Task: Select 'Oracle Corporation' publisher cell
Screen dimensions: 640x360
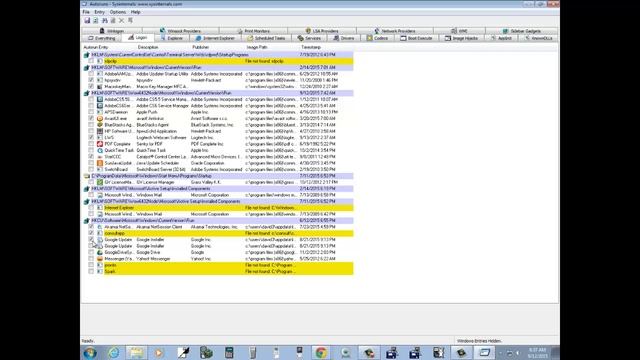Action: tap(207, 163)
